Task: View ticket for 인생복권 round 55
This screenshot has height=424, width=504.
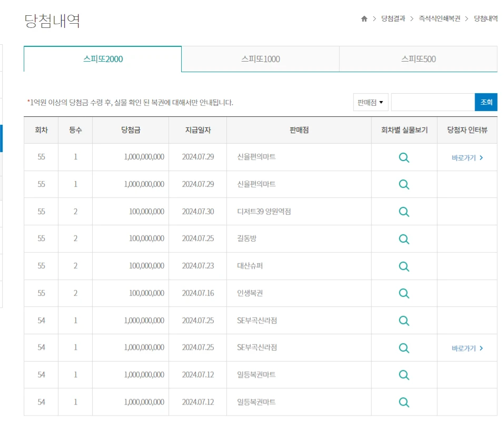Action: (404, 293)
